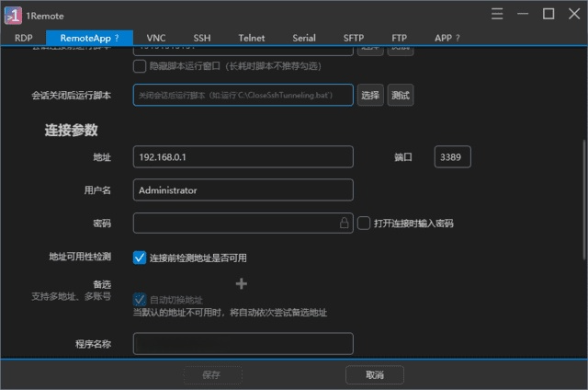588x390 pixels.
Task: Open the SSH tab
Action: pyautogui.click(x=201, y=38)
